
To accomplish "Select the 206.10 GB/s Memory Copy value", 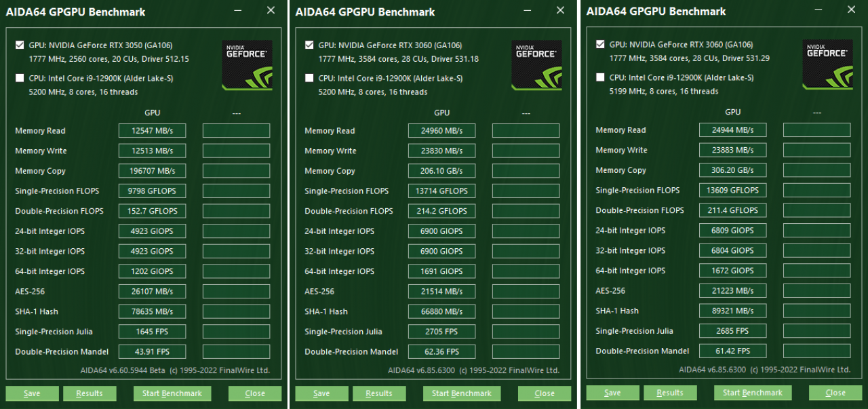I will [441, 171].
